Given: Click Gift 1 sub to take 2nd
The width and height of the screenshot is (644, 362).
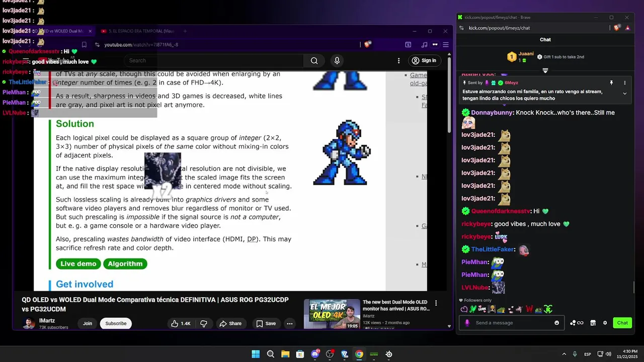Looking at the screenshot, I should pyautogui.click(x=560, y=57).
